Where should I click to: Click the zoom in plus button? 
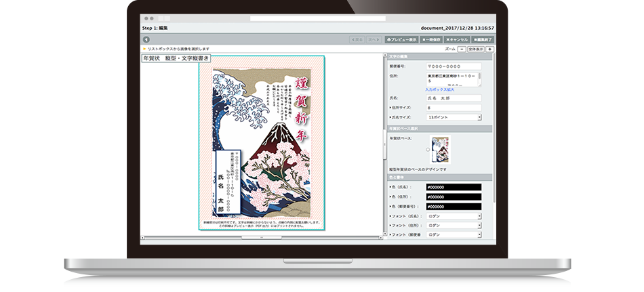tap(489, 49)
